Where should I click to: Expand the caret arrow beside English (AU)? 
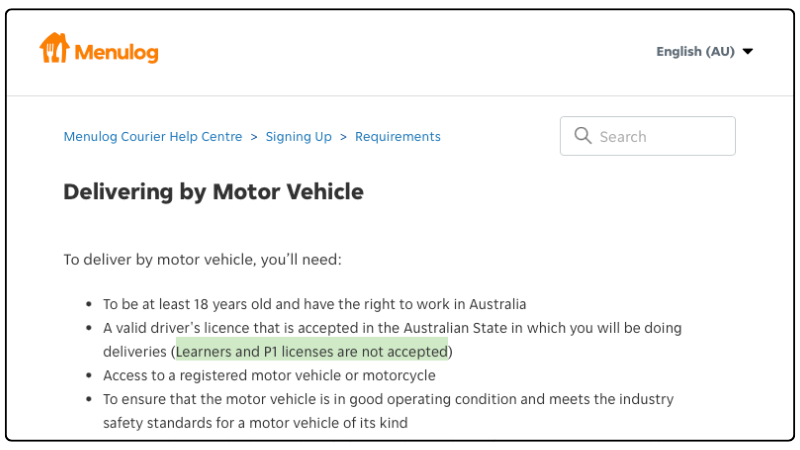click(x=747, y=52)
